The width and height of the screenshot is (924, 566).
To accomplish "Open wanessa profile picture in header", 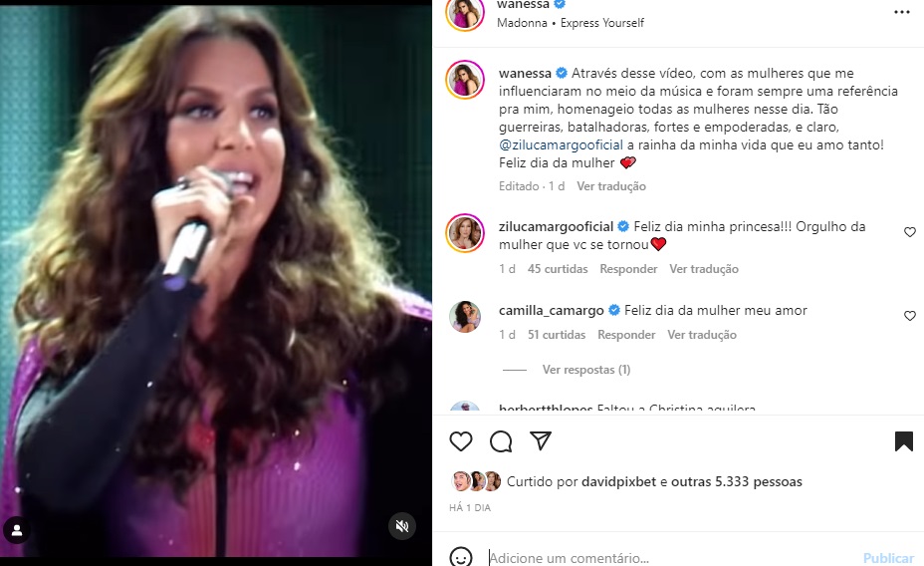I will point(464,13).
